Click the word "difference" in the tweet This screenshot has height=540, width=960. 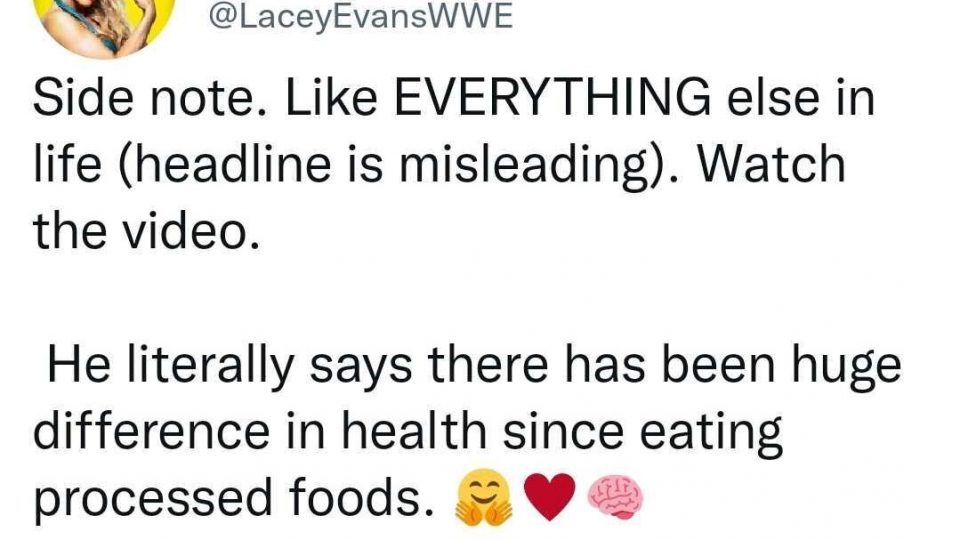click(151, 431)
